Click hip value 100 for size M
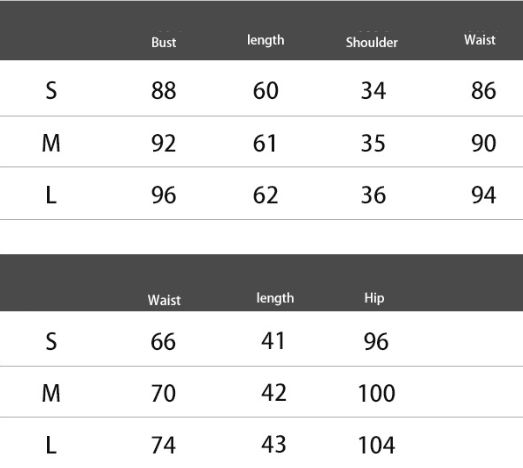 [x=377, y=393]
